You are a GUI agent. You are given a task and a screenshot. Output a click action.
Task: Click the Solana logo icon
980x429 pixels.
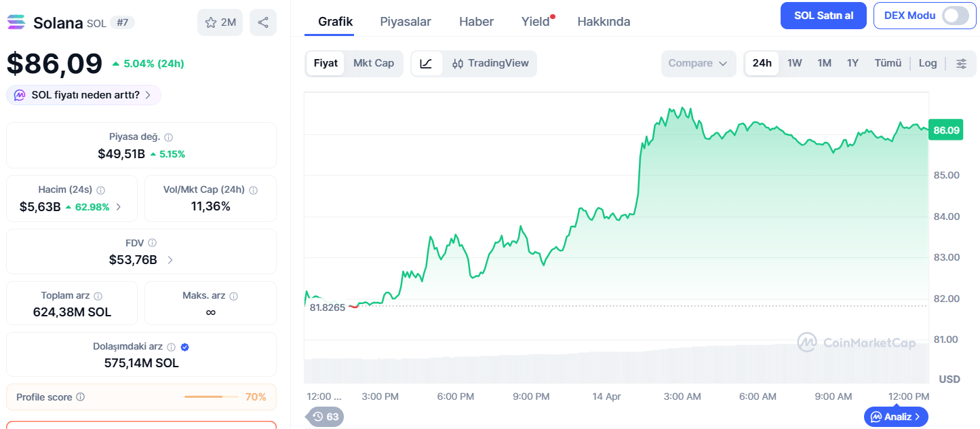[16, 22]
